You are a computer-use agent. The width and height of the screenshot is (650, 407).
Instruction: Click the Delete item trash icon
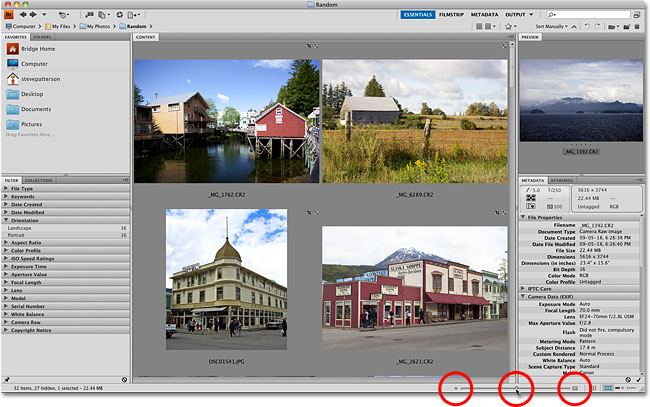pos(637,27)
